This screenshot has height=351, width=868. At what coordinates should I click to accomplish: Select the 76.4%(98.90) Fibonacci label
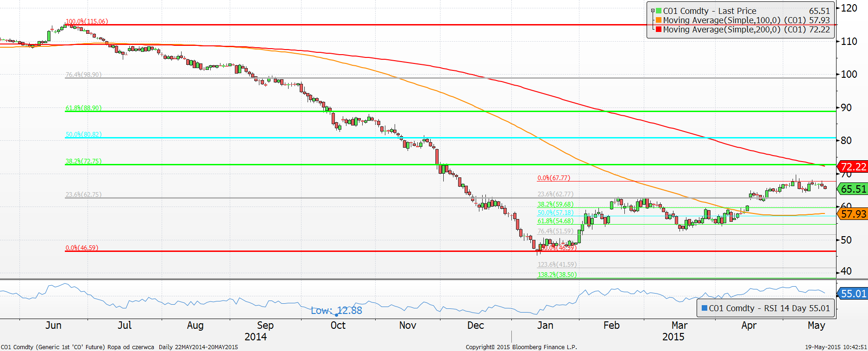(83, 75)
